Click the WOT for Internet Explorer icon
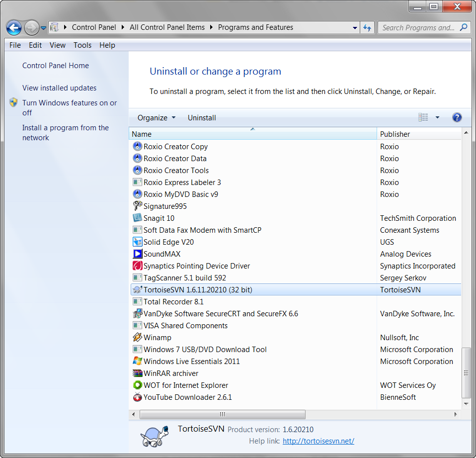The height and width of the screenshot is (458, 476). coord(138,385)
